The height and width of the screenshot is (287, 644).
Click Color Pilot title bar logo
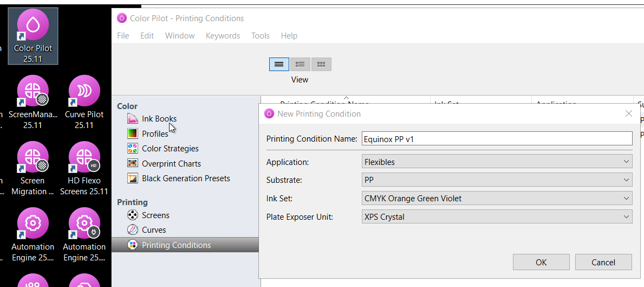coord(121,18)
